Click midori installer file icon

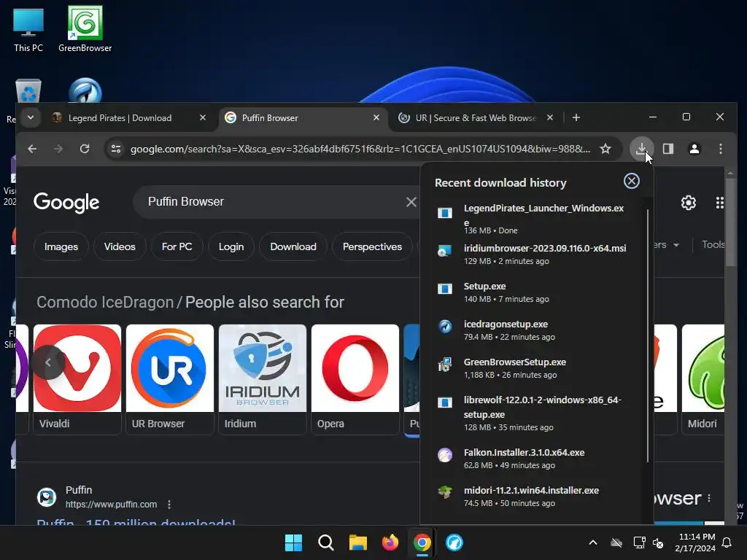(x=444, y=492)
